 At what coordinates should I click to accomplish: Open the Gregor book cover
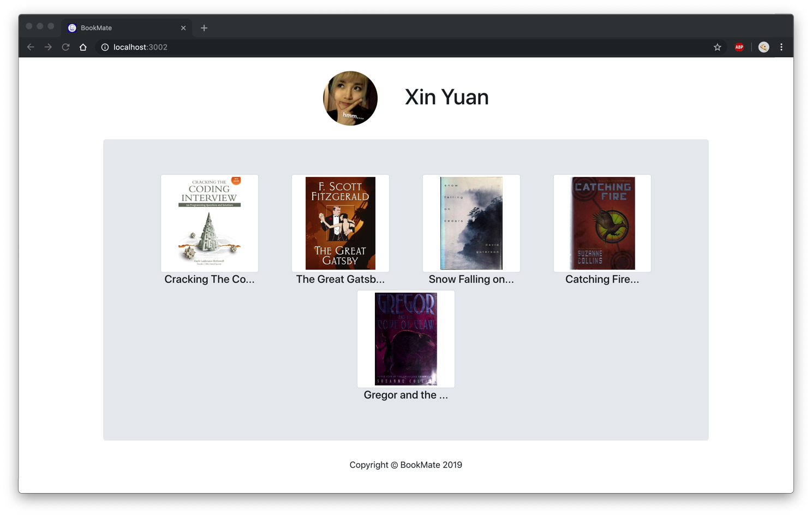(x=406, y=339)
